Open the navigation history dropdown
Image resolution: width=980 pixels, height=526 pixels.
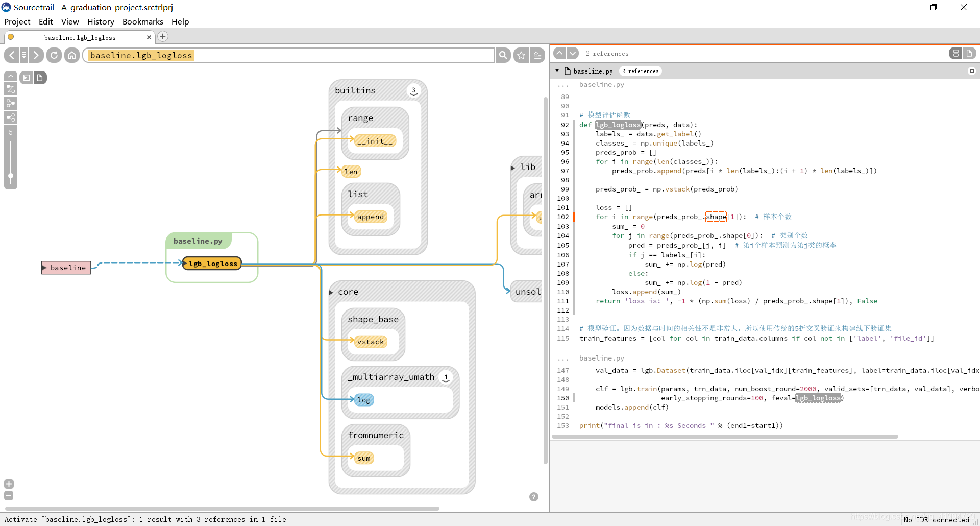(23, 55)
